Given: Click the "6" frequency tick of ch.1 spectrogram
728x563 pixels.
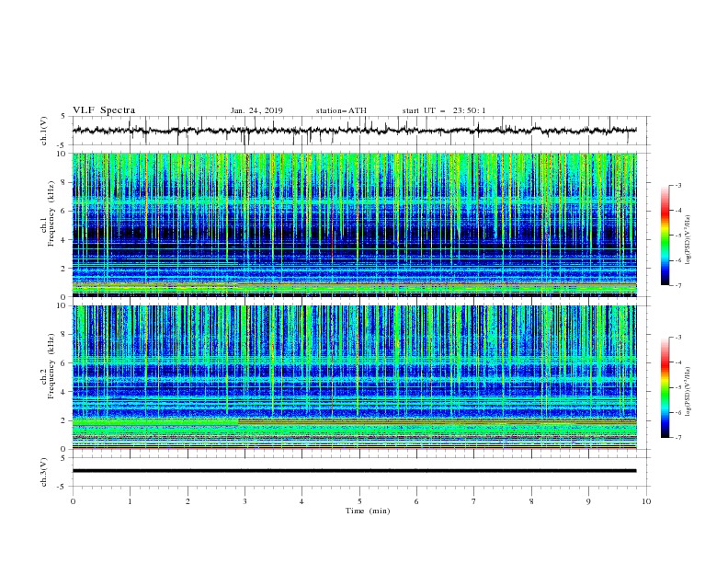Looking at the screenshot, I should [65, 211].
